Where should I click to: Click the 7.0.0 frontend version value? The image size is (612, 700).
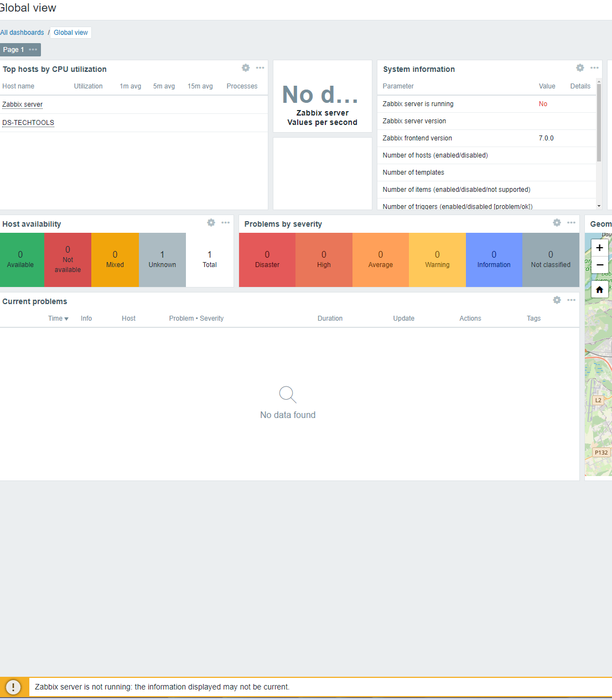(546, 138)
